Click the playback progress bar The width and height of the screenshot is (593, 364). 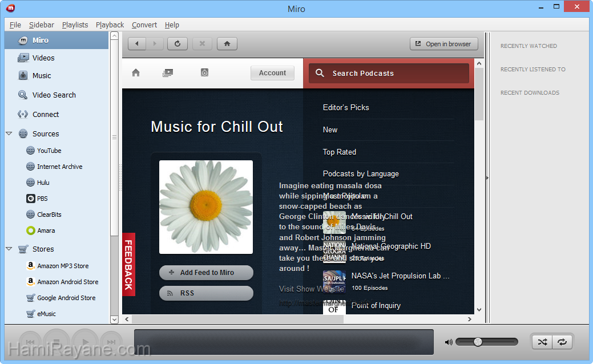point(284,342)
